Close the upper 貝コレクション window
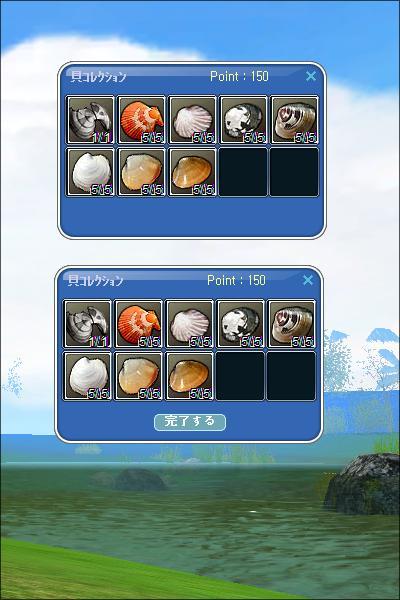 (x=311, y=76)
